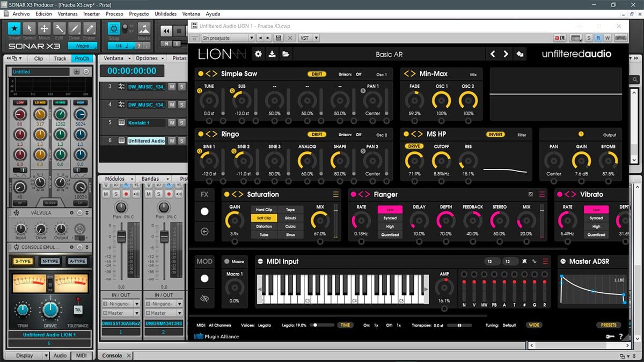Open the Marks tool
Screen dimensions: 644x362
(x=144, y=28)
